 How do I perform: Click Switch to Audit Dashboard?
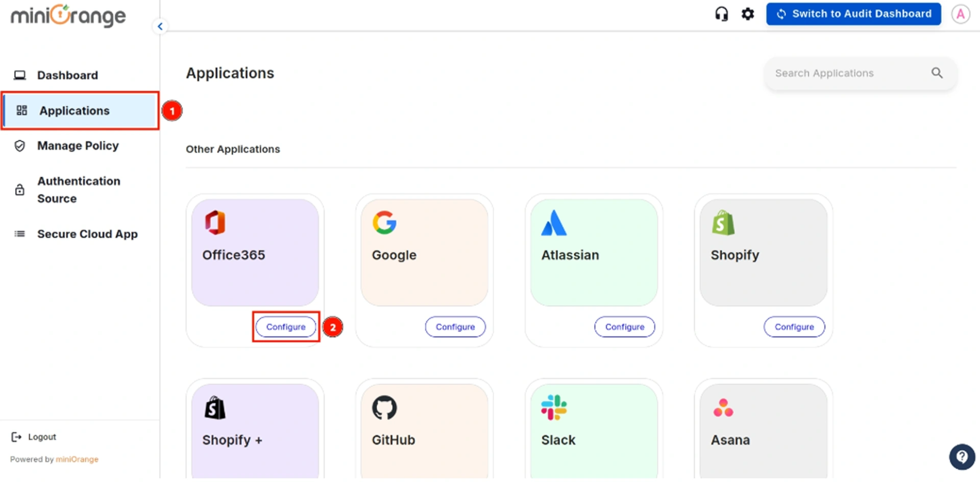point(853,14)
